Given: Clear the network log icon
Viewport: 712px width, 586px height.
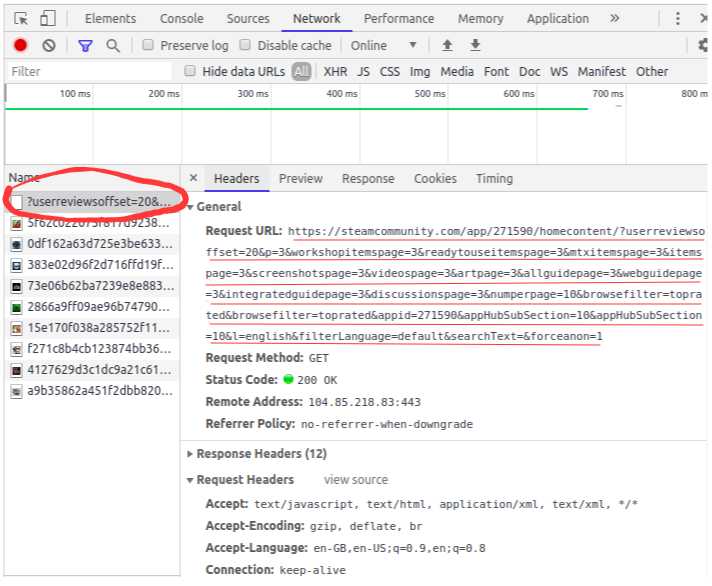Looking at the screenshot, I should (x=49, y=45).
